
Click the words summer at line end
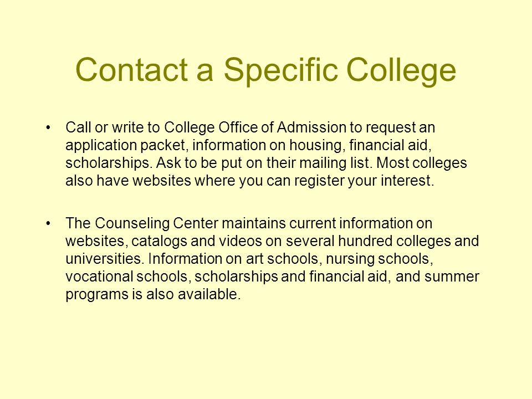452,277
